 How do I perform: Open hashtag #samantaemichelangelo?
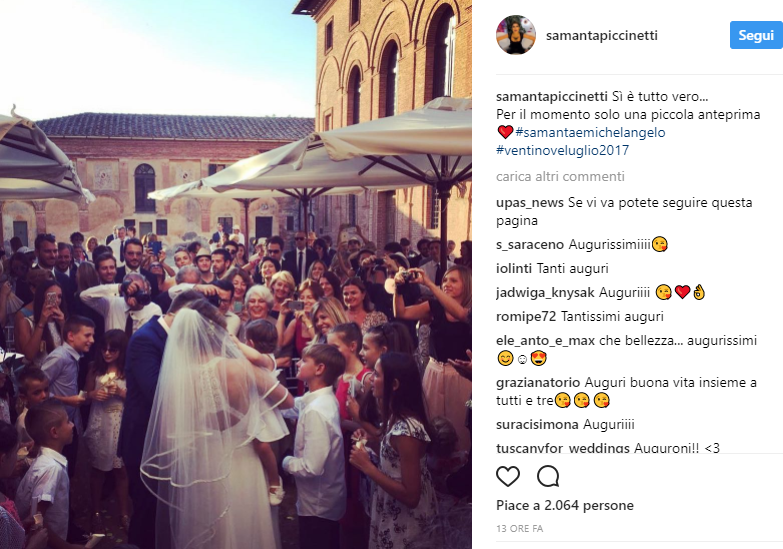590,132
